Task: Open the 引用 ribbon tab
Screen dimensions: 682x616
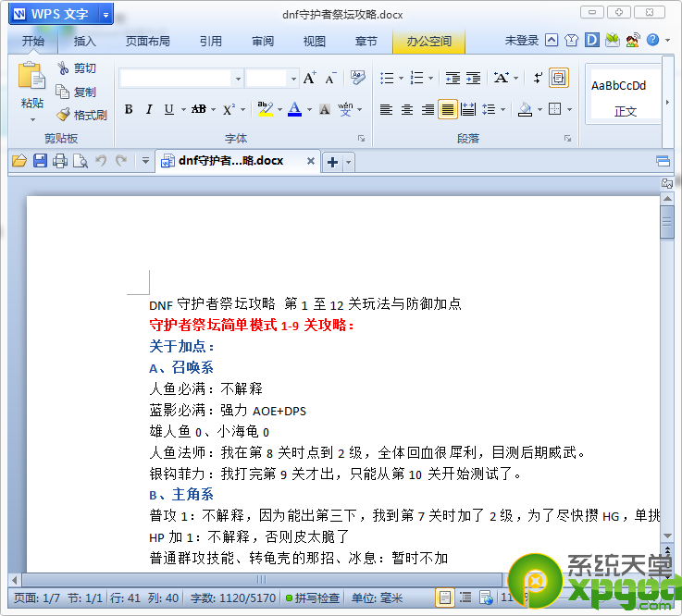Action: coord(211,42)
